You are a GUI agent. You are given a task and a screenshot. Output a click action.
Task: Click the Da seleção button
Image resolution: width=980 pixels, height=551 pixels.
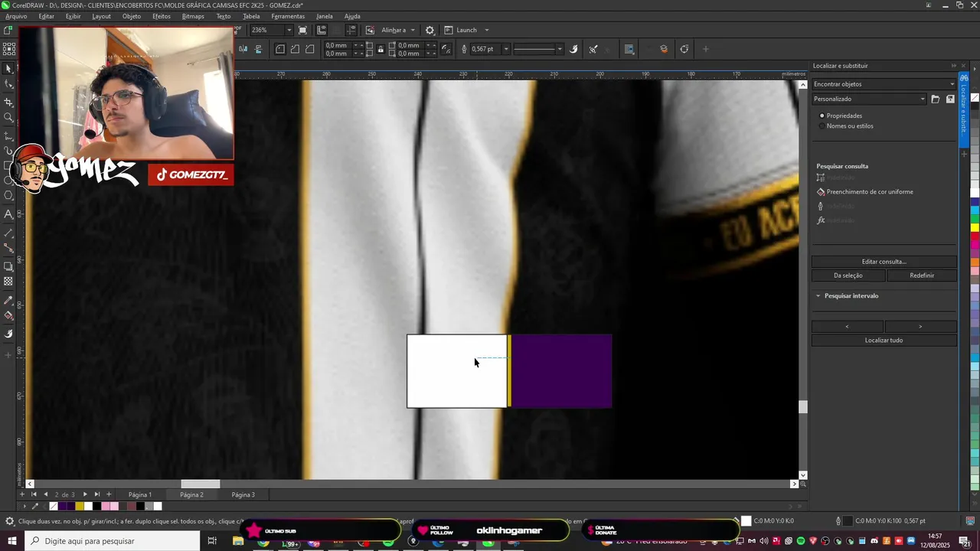pyautogui.click(x=848, y=275)
